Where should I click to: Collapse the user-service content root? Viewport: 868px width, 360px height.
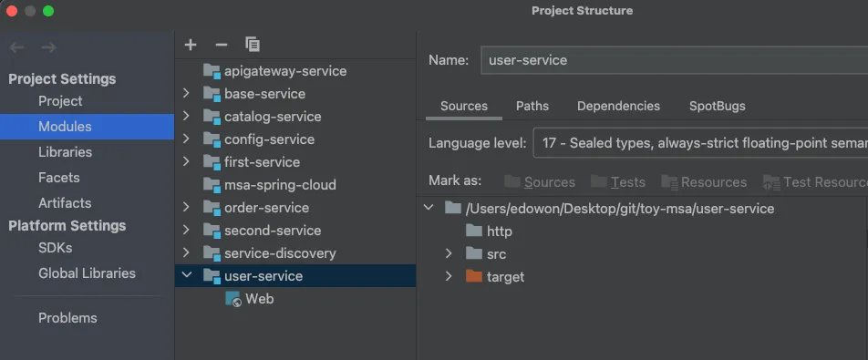point(428,208)
